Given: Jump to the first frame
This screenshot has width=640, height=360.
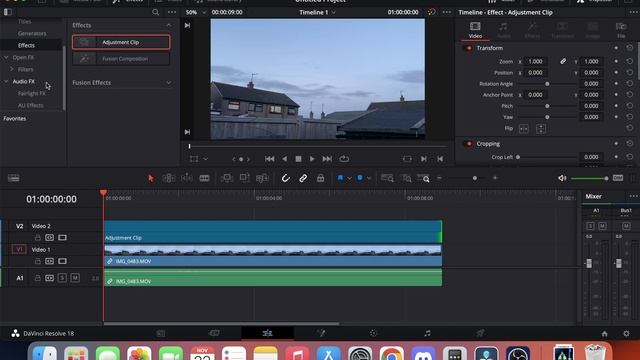Looking at the screenshot, I should click(269, 159).
